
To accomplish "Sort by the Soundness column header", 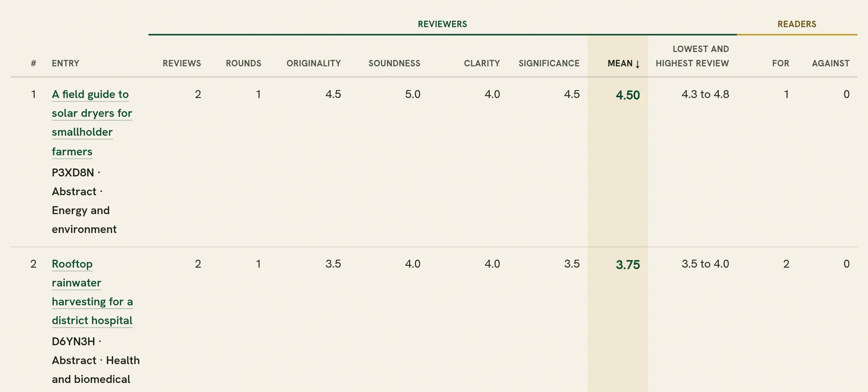I will click(394, 63).
